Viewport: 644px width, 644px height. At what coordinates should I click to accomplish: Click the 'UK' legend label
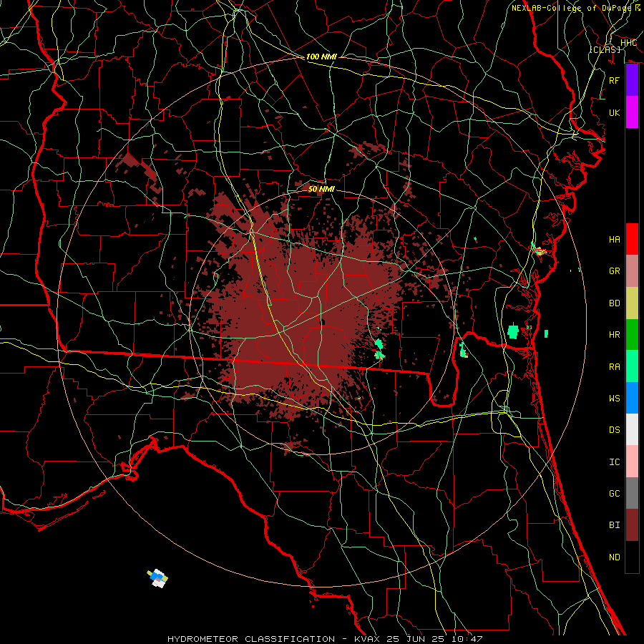pos(614,112)
